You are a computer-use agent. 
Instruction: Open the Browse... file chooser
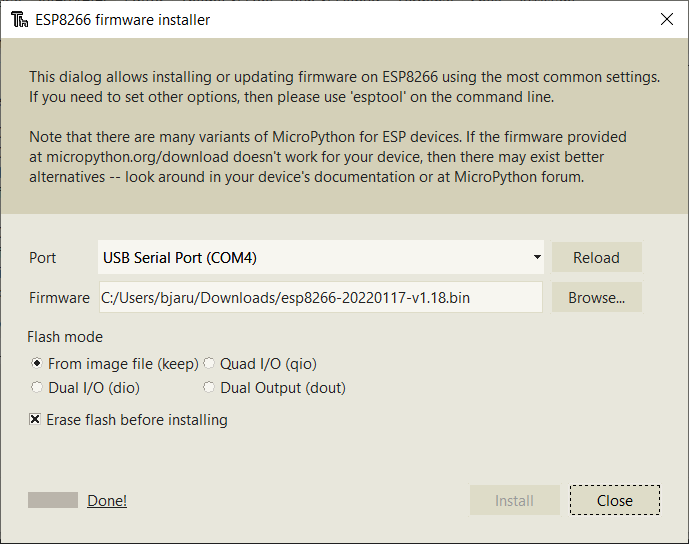coord(596,297)
